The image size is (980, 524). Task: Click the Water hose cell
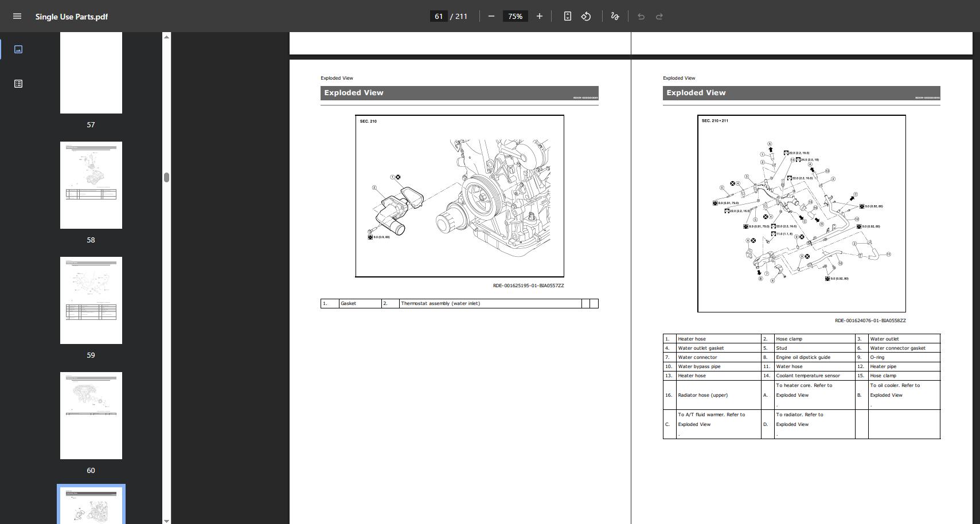pos(814,366)
